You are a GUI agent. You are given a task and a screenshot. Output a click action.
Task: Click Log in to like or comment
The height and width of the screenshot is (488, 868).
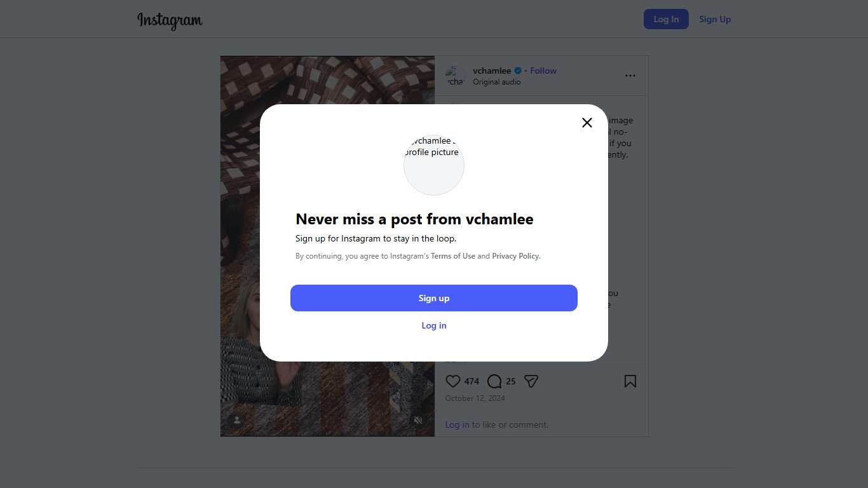[457, 424]
